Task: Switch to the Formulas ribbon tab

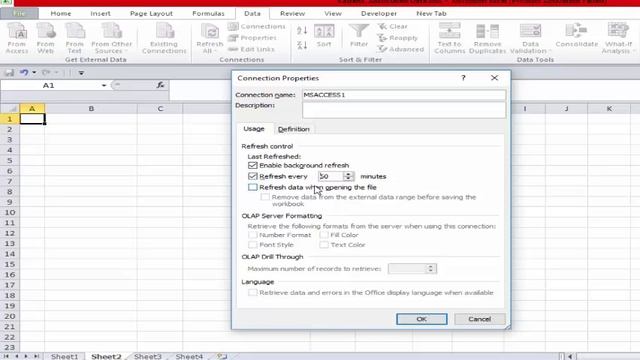Action: click(209, 13)
